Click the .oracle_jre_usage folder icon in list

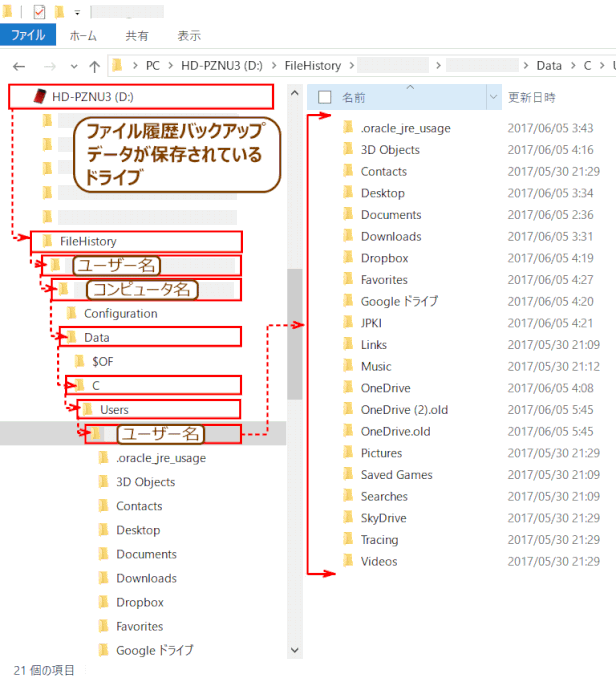[348, 127]
